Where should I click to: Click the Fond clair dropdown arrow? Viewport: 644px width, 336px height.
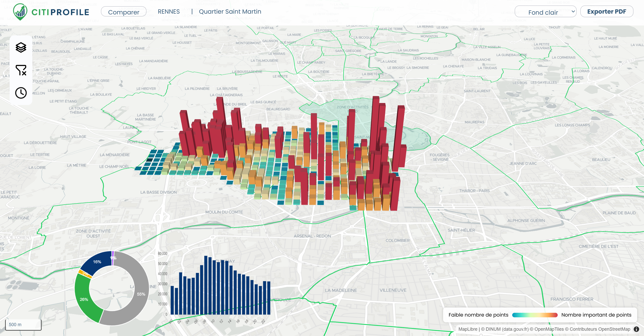(x=573, y=12)
